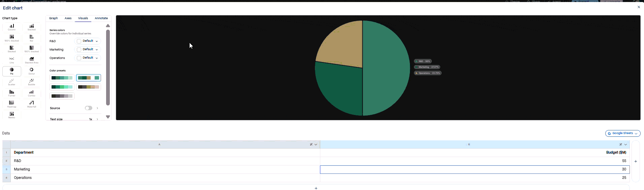Click the Operations - 22.73% legend label
The width and height of the screenshot is (644, 190).
427,73
